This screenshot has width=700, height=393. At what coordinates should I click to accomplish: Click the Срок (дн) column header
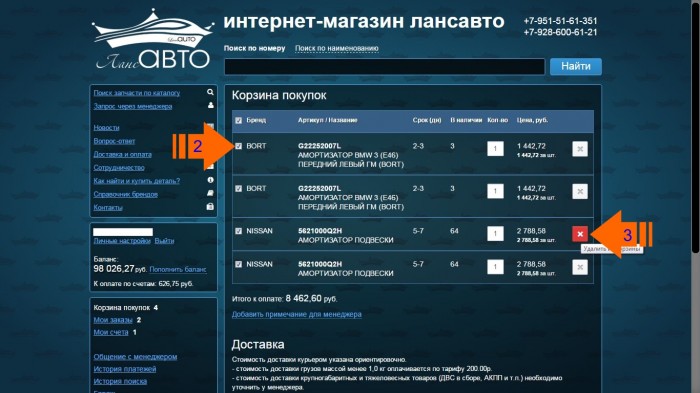point(427,120)
